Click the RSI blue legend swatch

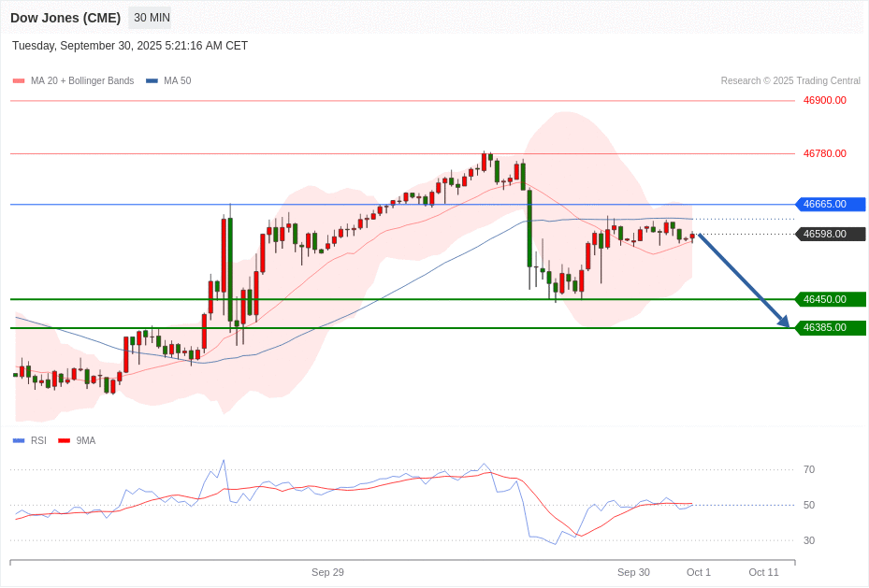(19, 440)
